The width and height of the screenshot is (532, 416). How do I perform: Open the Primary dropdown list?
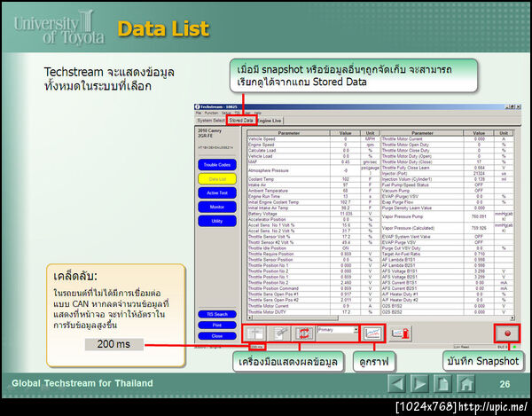tap(356, 329)
